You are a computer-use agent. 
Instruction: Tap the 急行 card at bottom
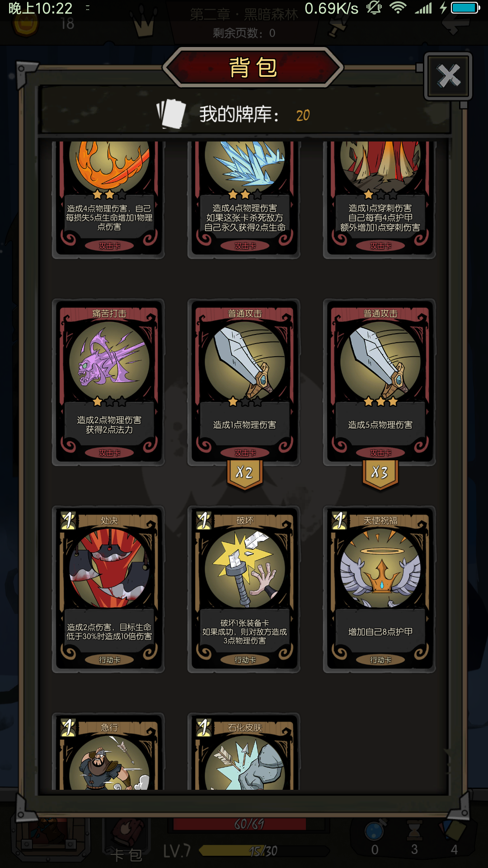tap(108, 752)
